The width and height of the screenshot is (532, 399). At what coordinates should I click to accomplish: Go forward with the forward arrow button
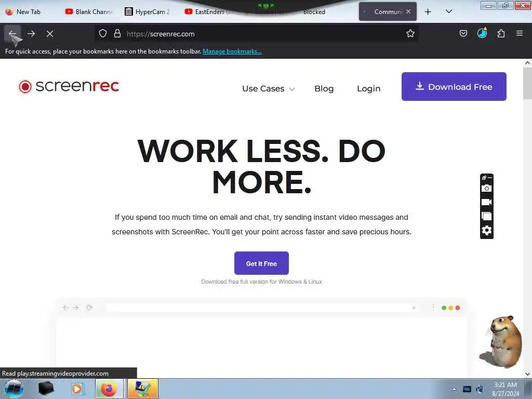31,34
